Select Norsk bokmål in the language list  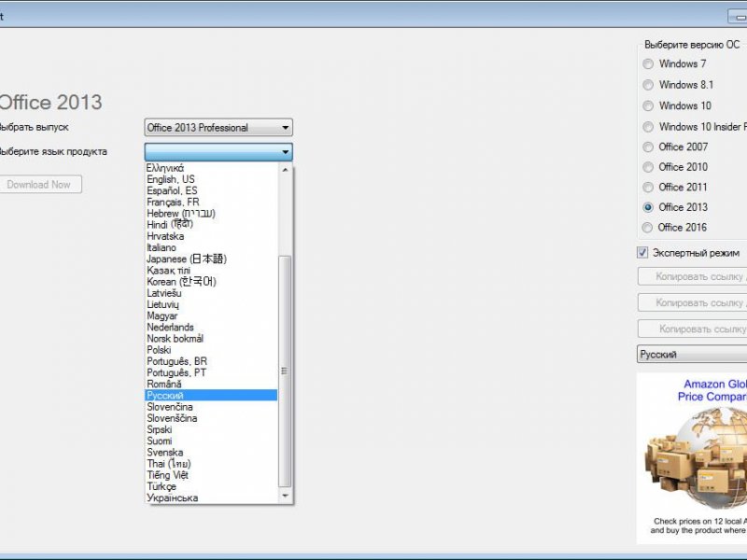click(x=211, y=339)
